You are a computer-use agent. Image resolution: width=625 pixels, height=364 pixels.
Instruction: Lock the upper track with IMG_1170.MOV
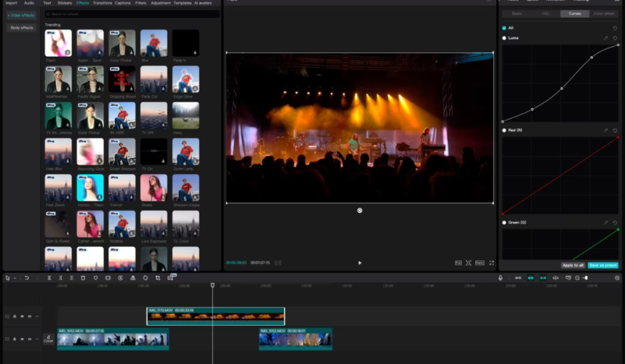pos(15,316)
